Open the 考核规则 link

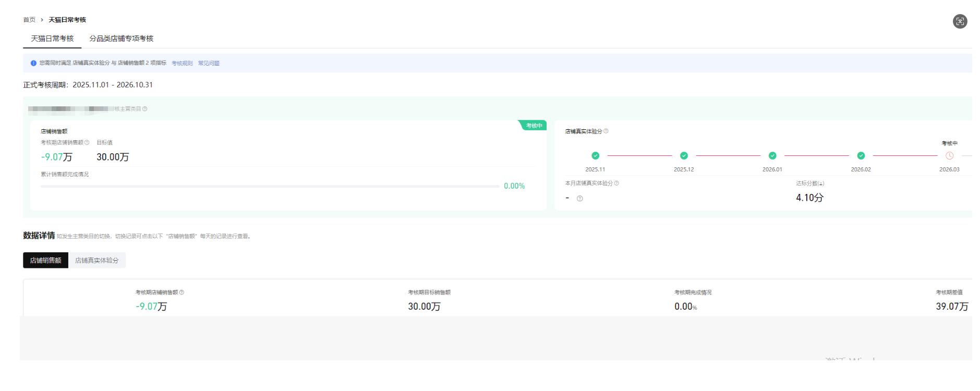[x=182, y=63]
